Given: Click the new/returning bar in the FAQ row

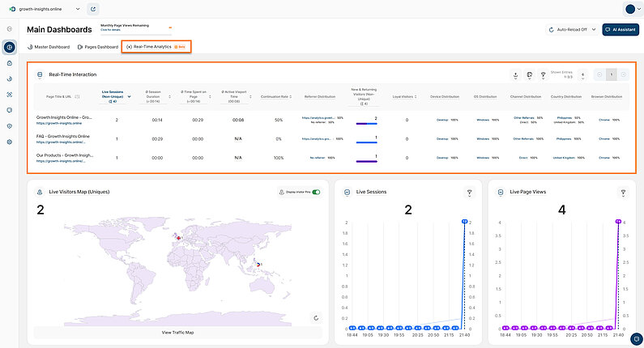Looking at the screenshot, I should (366, 142).
